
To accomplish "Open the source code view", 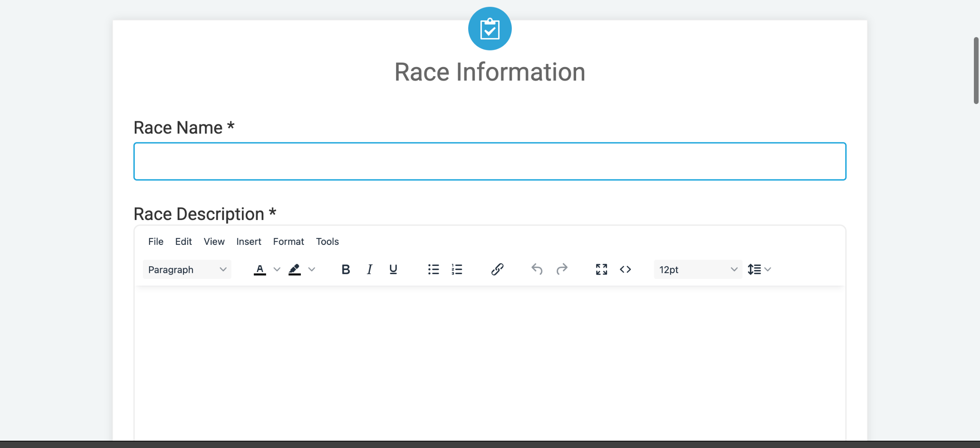I will tap(625, 269).
